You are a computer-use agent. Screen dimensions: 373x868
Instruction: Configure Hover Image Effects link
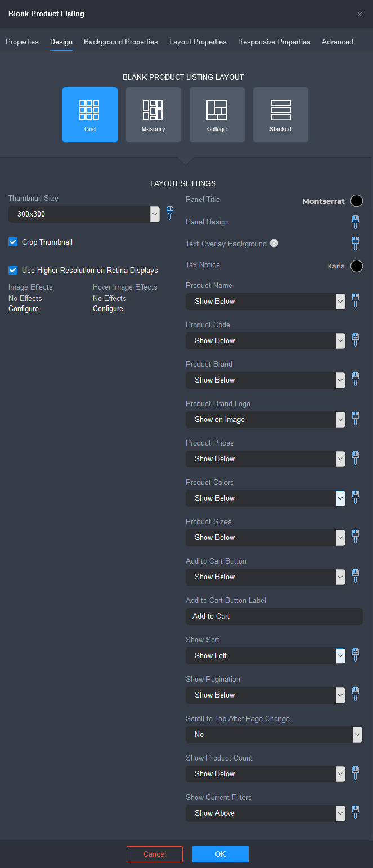(x=108, y=309)
